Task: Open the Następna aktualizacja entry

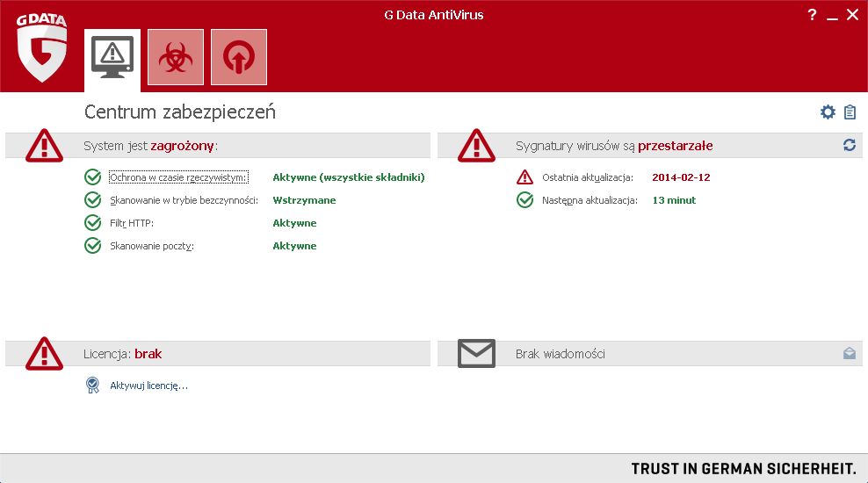Action: tap(590, 200)
